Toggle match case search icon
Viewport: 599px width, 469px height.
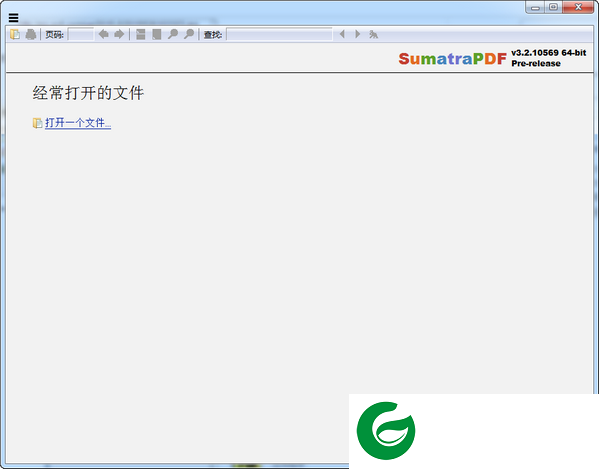click(x=373, y=34)
